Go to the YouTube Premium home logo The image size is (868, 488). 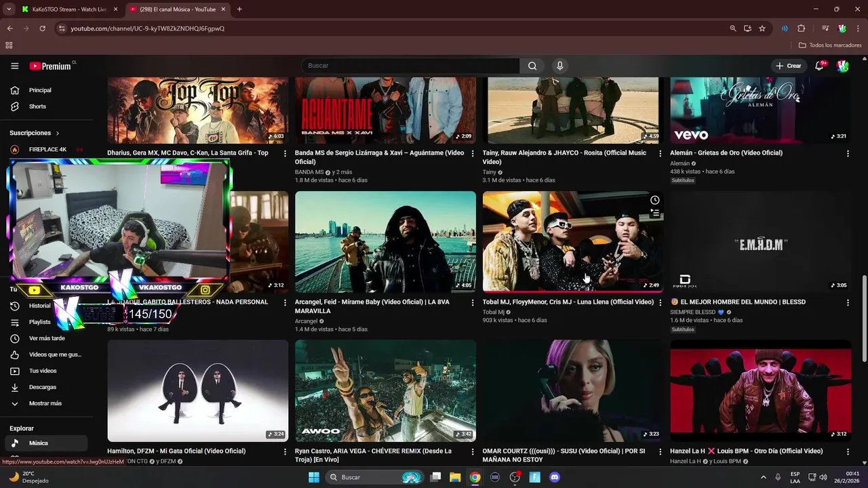click(x=52, y=66)
